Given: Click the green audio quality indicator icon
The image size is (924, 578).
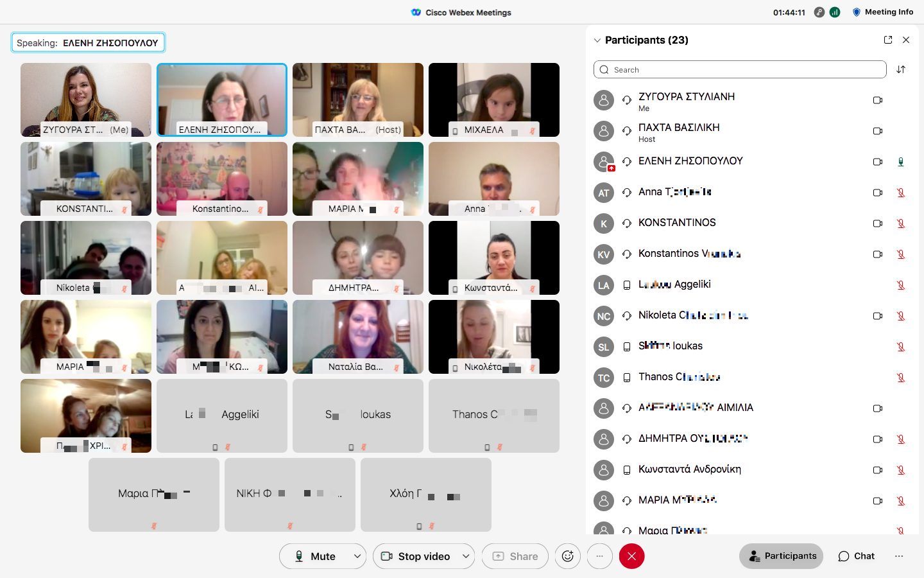Looking at the screenshot, I should pos(835,12).
